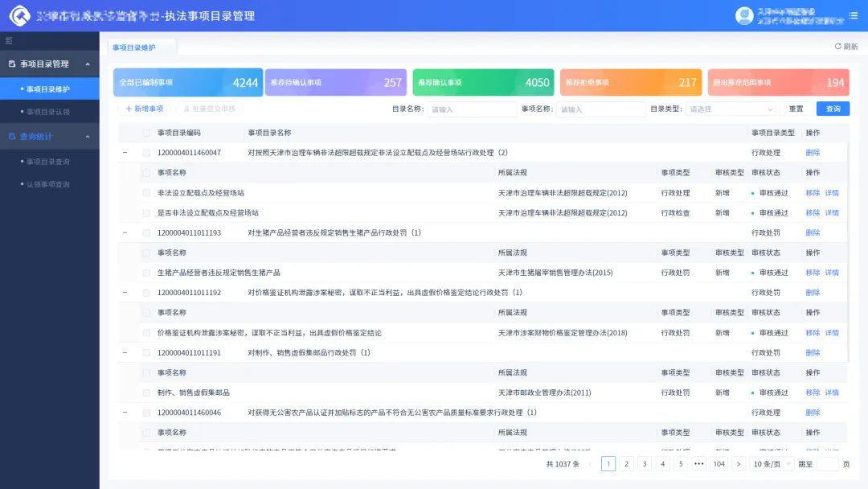Click the blue 查询 button

(x=833, y=109)
